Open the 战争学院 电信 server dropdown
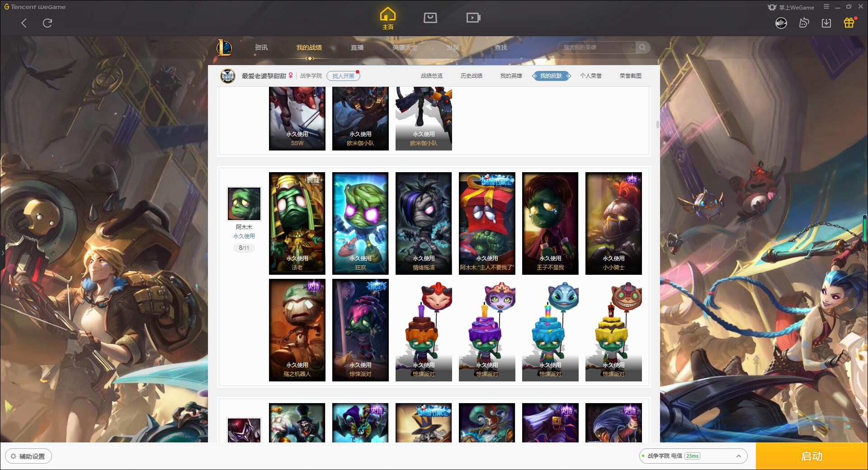Screen dimensions: 868x470 coord(693,456)
